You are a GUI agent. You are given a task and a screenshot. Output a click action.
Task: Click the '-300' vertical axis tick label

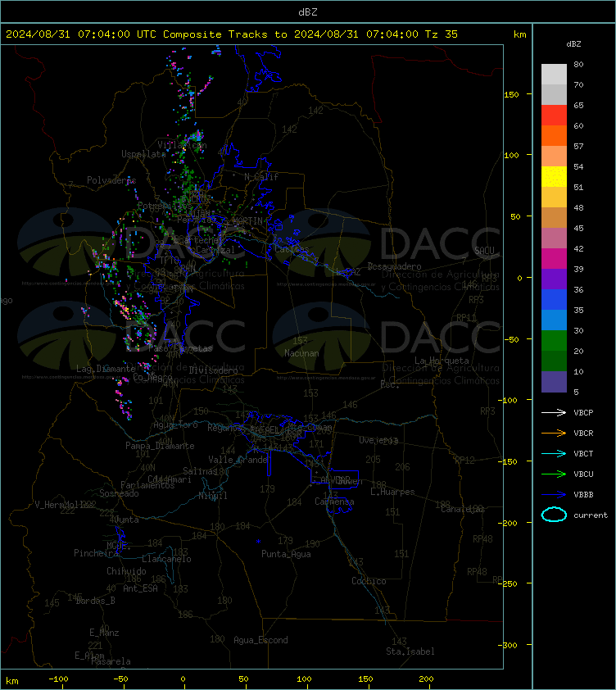pyautogui.click(x=508, y=645)
